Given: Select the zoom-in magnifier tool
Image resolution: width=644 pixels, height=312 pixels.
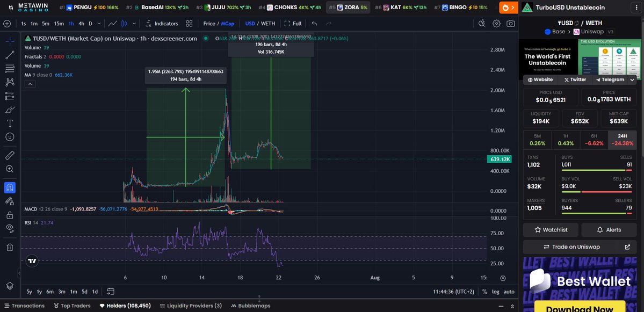Looking at the screenshot, I should coord(10,169).
